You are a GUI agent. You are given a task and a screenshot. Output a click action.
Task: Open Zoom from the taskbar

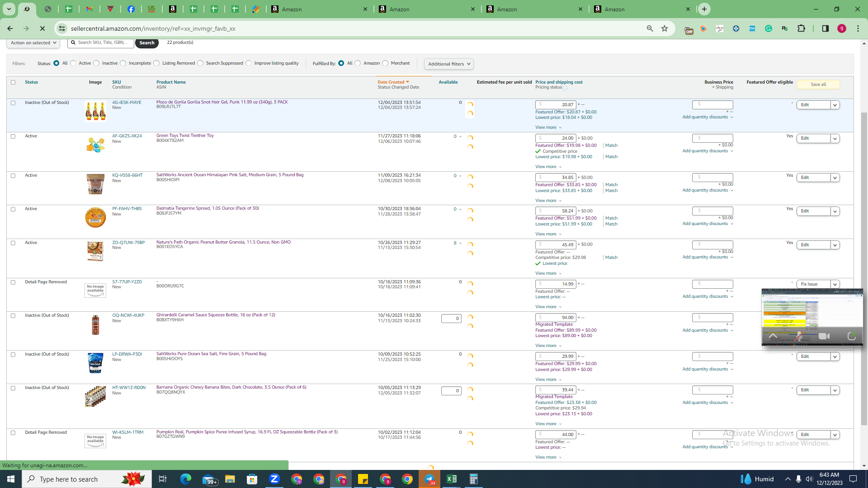[274, 479]
